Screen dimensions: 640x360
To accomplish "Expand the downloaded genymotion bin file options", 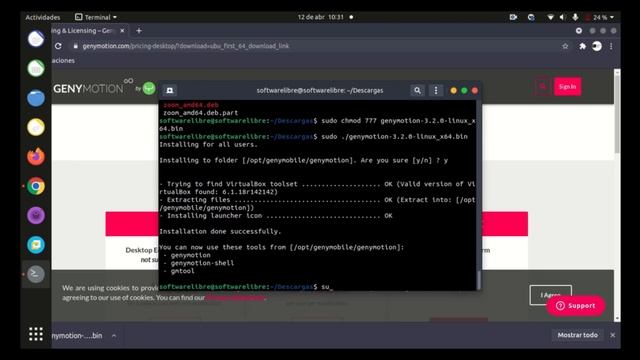I will (114, 336).
